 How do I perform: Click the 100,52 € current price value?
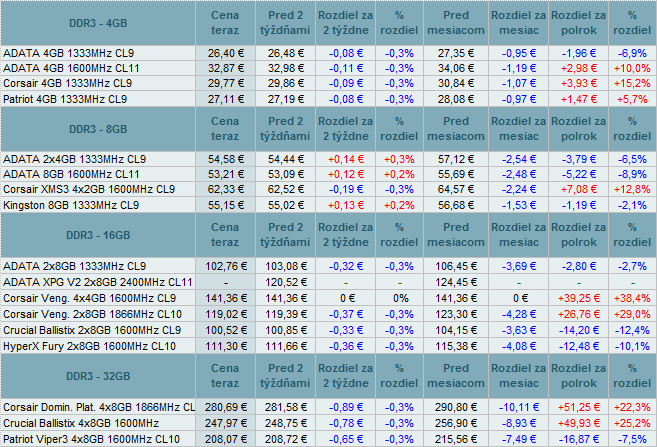point(226,330)
